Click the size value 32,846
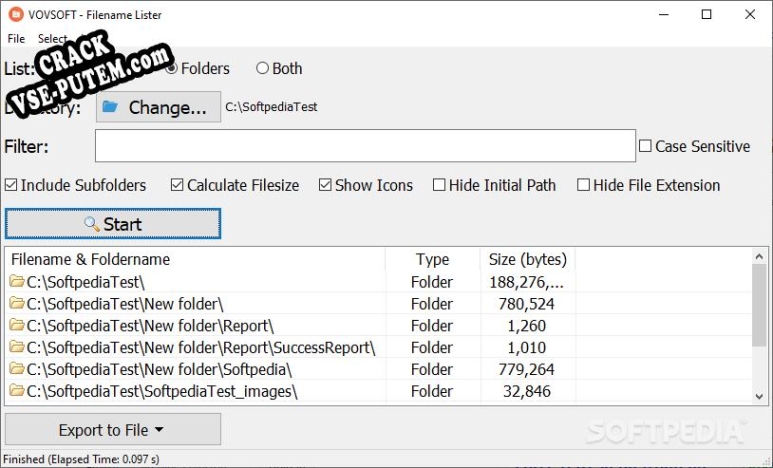The height and width of the screenshot is (468, 773). point(527,391)
